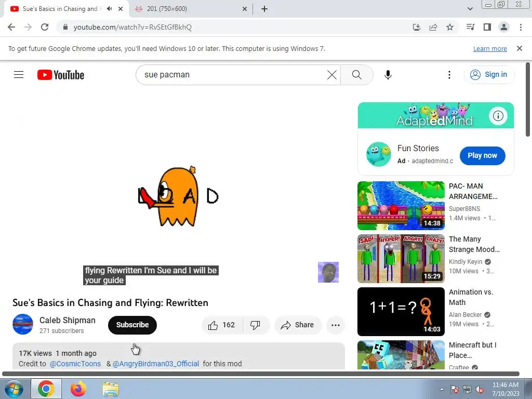
Task: Click the horizontal page scrollbar
Action: tap(261, 374)
